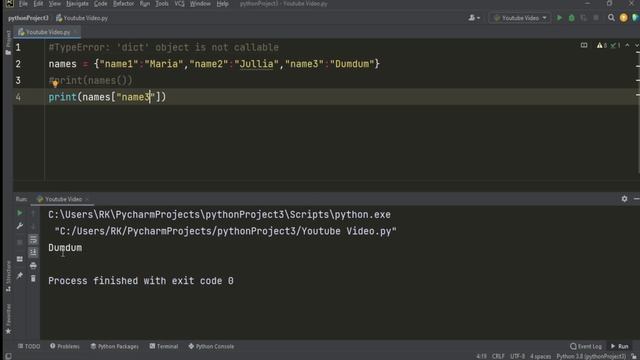Open the Help menu
Viewport: 640px width, 360px height.
tap(222, 4)
